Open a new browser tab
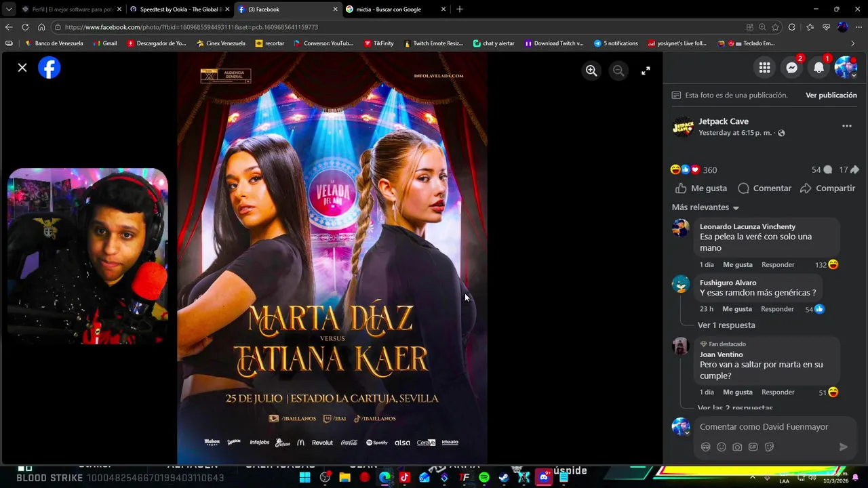868x488 pixels. click(460, 9)
